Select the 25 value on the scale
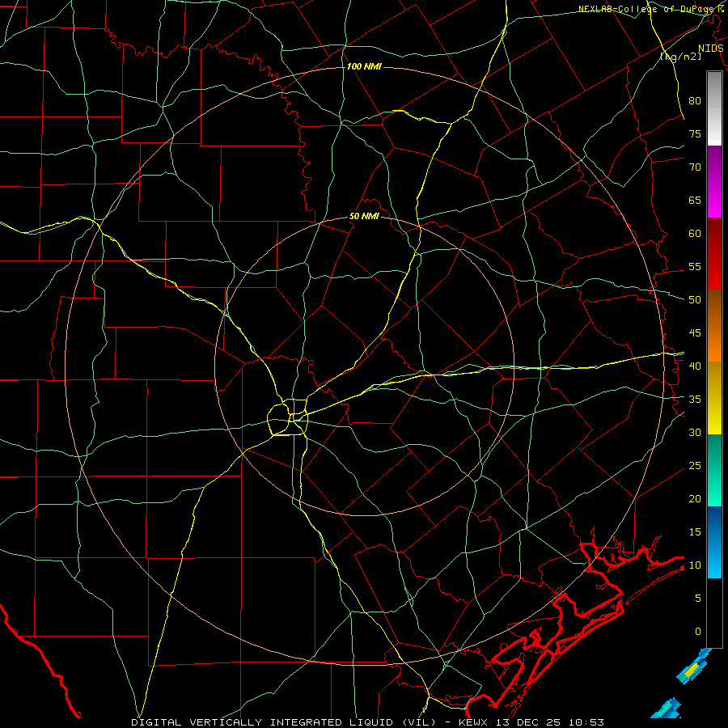This screenshot has width=728, height=728. click(695, 466)
